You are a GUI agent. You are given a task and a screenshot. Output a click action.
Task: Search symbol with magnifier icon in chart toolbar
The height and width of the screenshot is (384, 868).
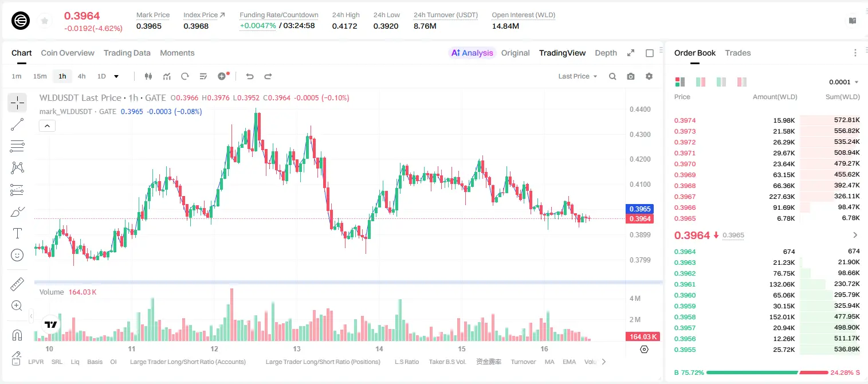click(612, 76)
